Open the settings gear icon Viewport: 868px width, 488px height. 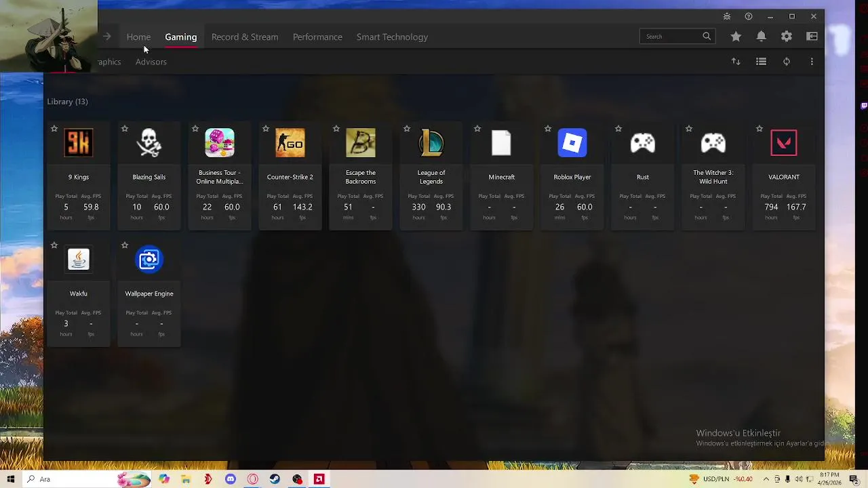[x=787, y=37]
